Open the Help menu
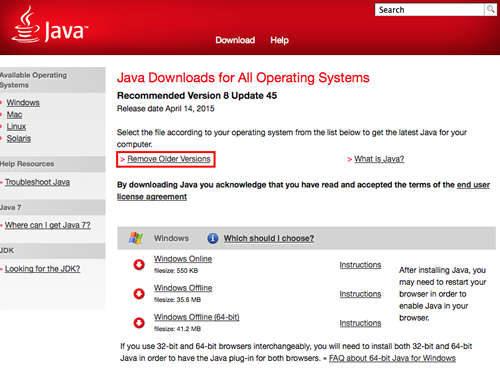The height and width of the screenshot is (373, 500). click(279, 40)
